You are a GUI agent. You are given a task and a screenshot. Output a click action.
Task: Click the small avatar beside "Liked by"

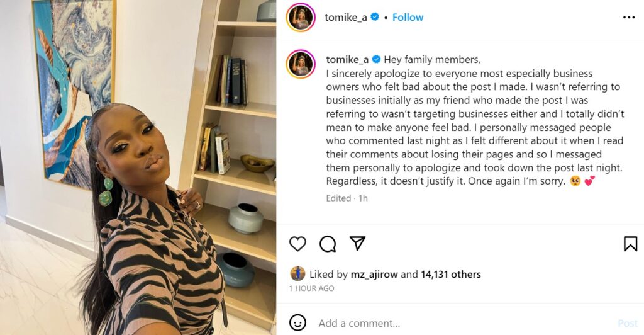[x=297, y=274]
